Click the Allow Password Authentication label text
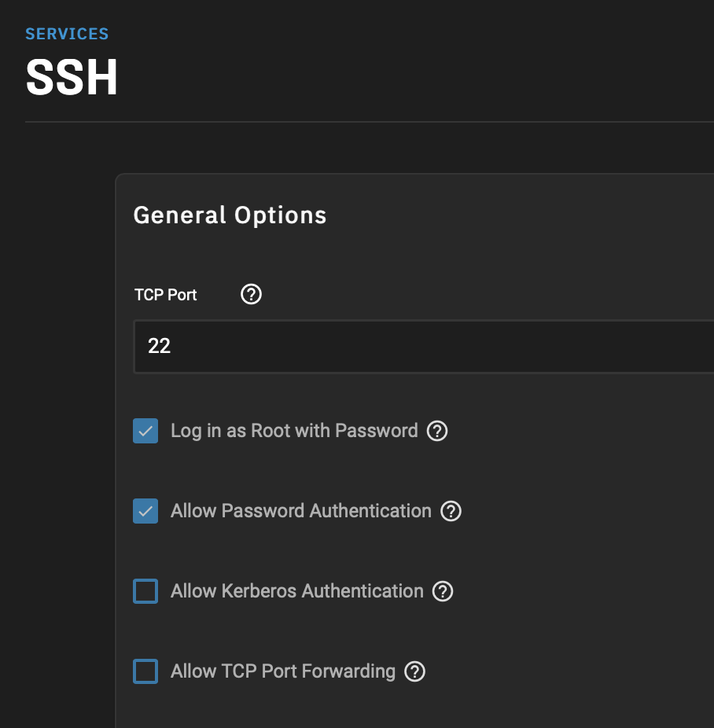 point(301,511)
